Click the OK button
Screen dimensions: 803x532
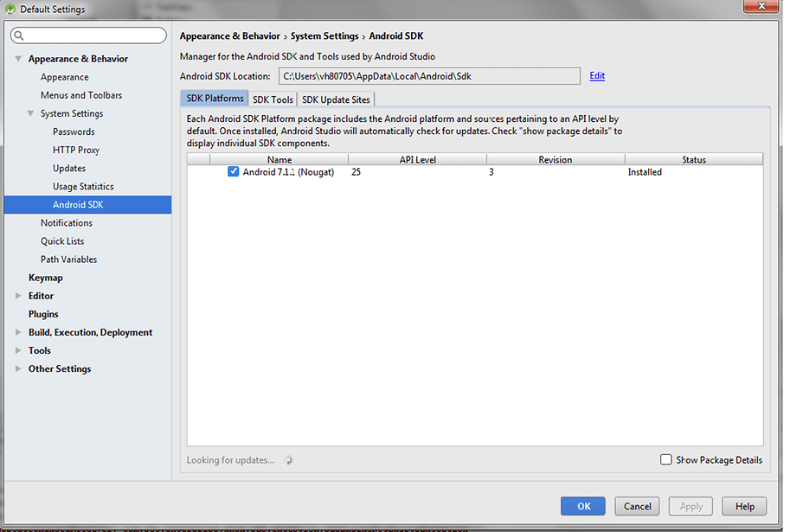coord(583,506)
